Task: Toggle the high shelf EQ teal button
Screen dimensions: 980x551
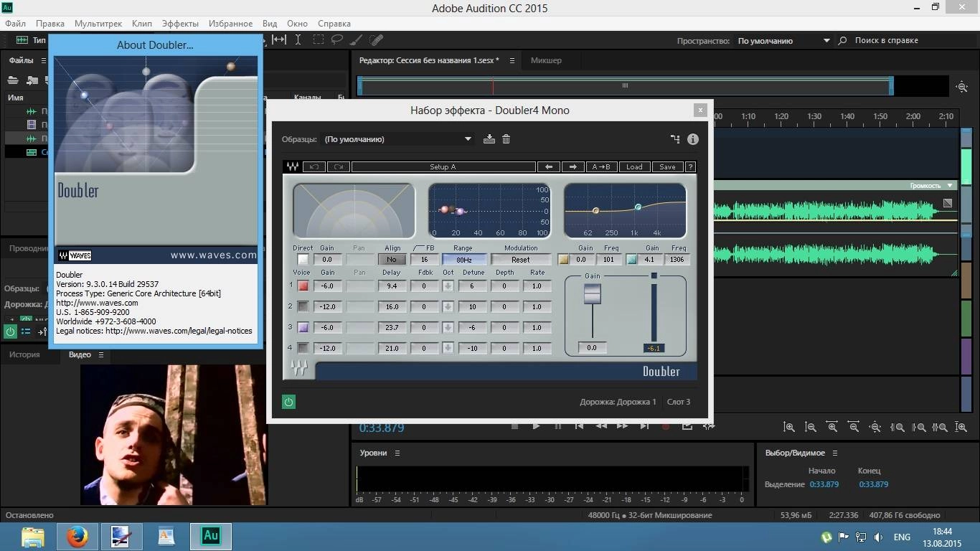Action: [631, 260]
